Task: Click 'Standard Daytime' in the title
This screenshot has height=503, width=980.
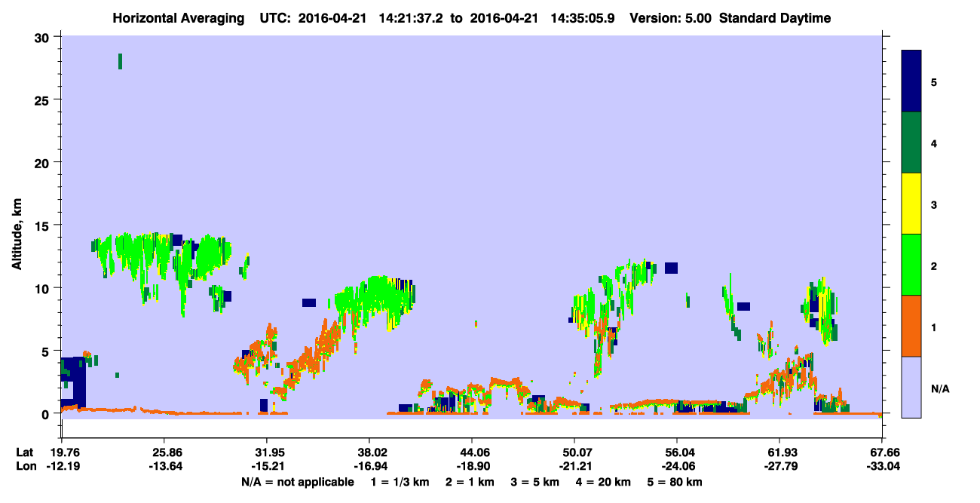Action: pyautogui.click(x=775, y=18)
